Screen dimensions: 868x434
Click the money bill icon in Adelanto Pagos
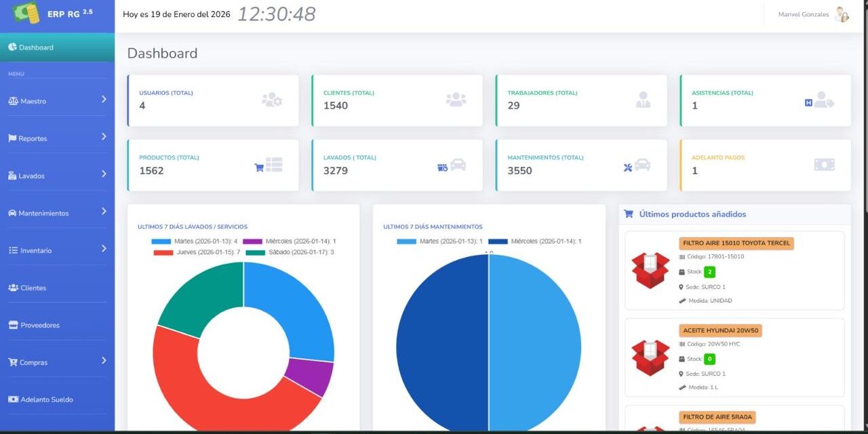[x=824, y=165]
